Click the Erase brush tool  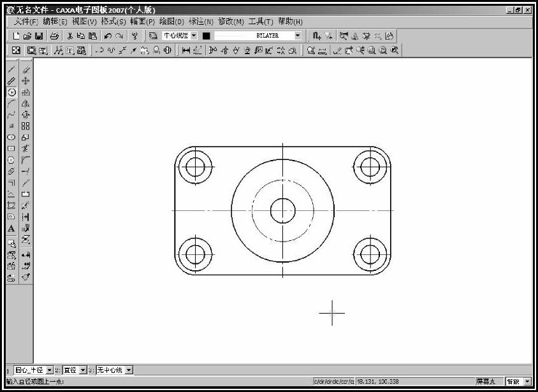pyautogui.click(x=25, y=69)
